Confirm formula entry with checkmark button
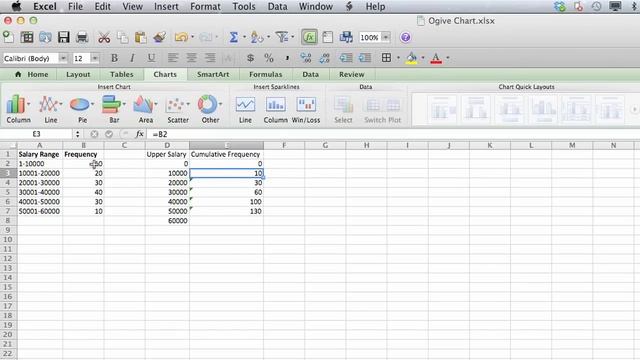The height and width of the screenshot is (360, 640). 109,134
